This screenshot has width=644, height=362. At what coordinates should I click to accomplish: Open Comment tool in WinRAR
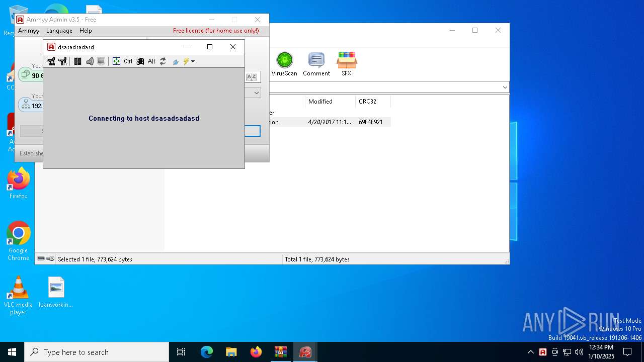(x=316, y=64)
